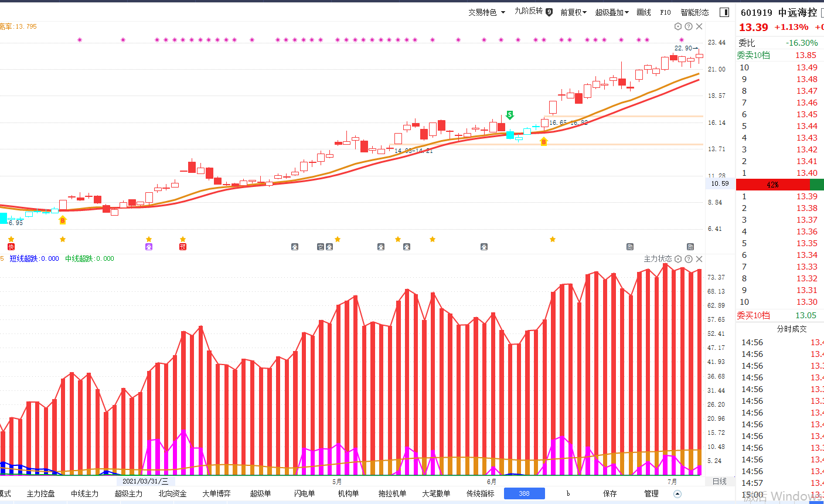This screenshot has width=824, height=504.
Task: Activate the 画线 drawing tool
Action: click(x=643, y=12)
